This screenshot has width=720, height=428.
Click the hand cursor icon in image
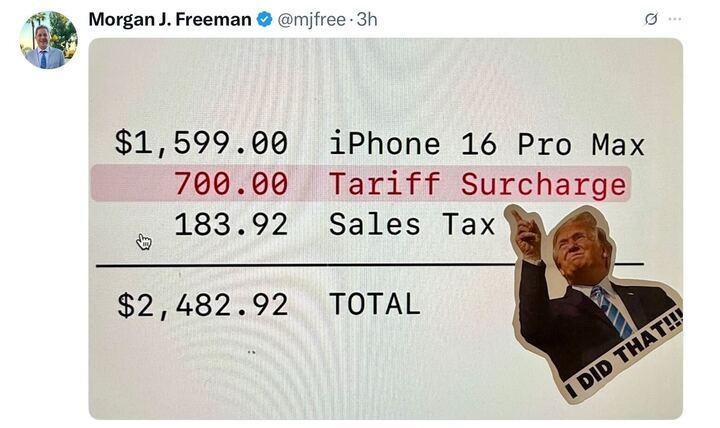(x=144, y=241)
